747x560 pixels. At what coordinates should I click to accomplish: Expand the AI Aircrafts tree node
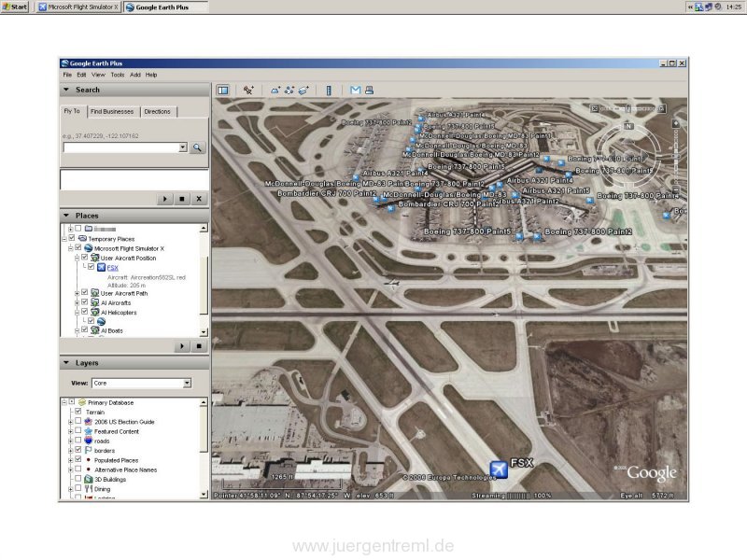pyautogui.click(x=78, y=302)
